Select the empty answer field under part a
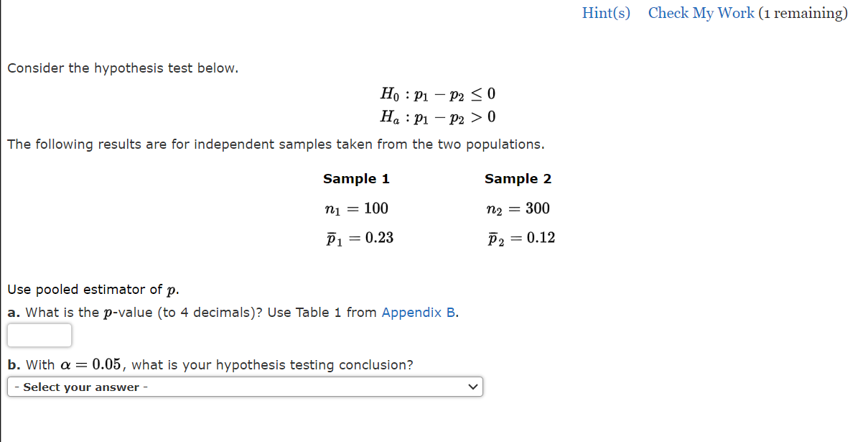The height and width of the screenshot is (442, 868). 39,335
